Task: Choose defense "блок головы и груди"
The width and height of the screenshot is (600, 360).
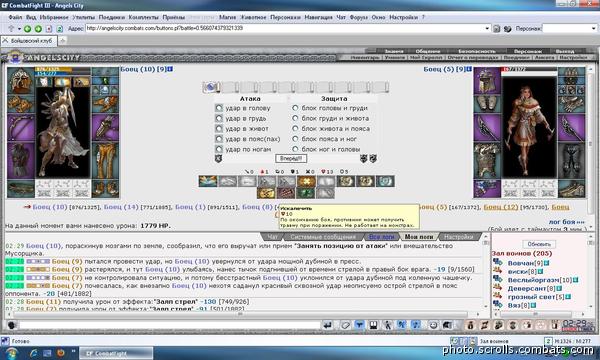Action: (295, 108)
